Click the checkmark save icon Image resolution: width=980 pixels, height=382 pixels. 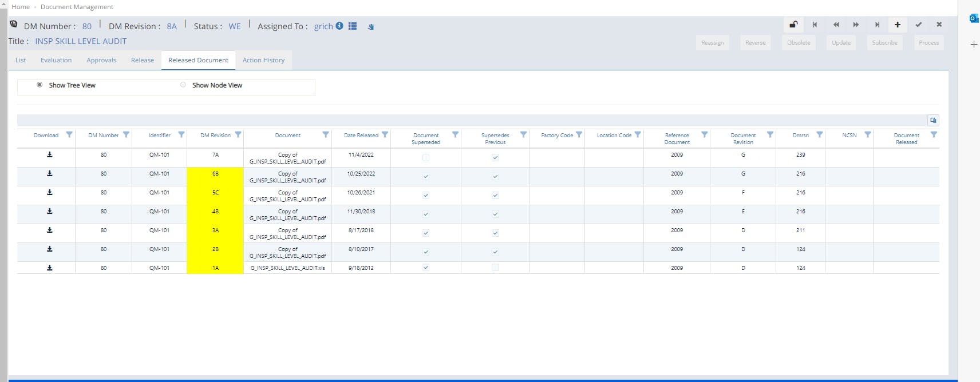click(919, 25)
